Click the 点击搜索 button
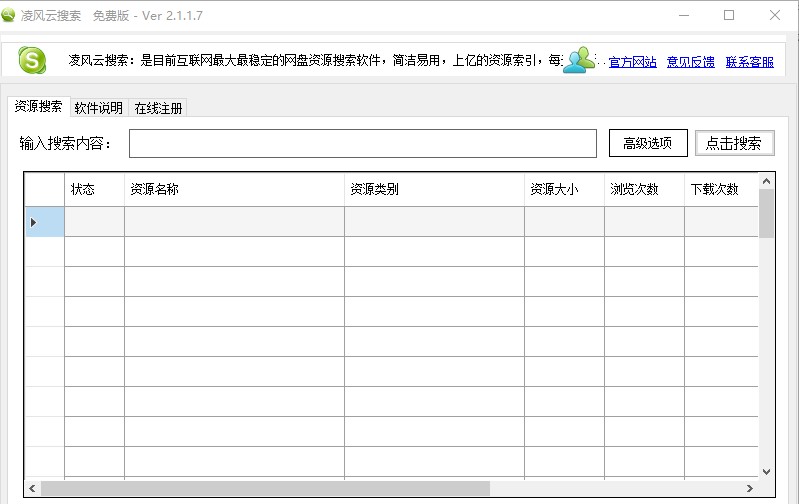Screen dimensions: 799x504 click(x=734, y=143)
